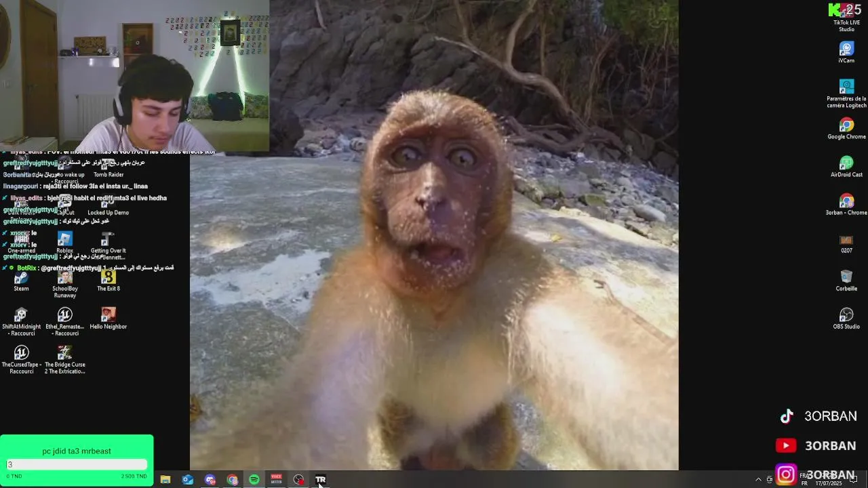Open the taskbar app between Outlook and Chrome
The width and height of the screenshot is (868, 488).
pos(210,479)
